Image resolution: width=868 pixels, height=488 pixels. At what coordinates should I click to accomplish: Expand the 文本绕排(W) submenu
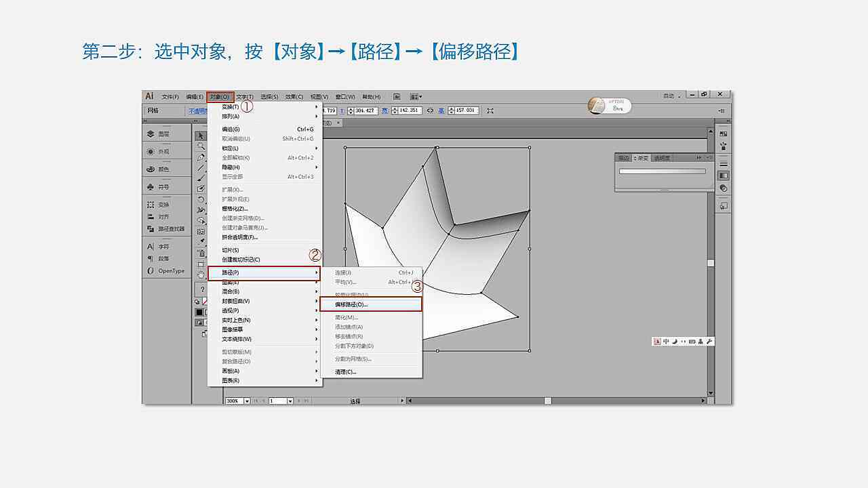pos(264,339)
